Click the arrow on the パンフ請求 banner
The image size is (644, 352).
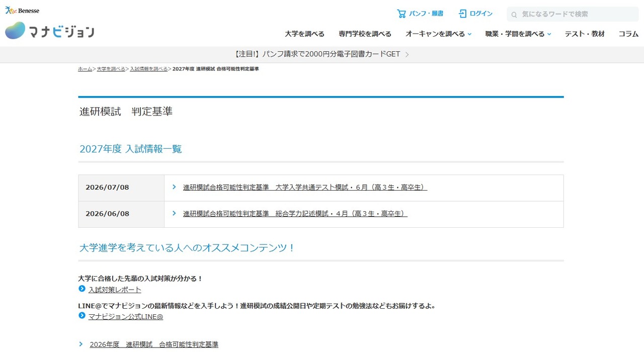pos(407,54)
